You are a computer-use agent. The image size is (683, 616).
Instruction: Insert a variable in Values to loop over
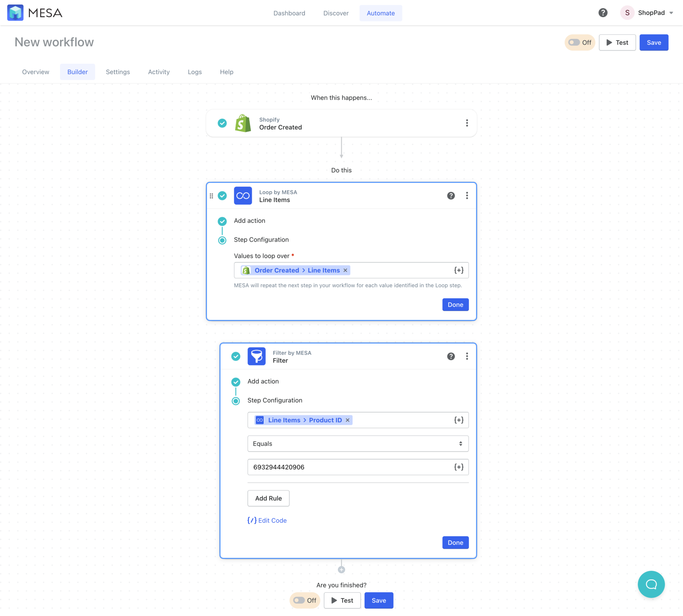[x=459, y=270]
